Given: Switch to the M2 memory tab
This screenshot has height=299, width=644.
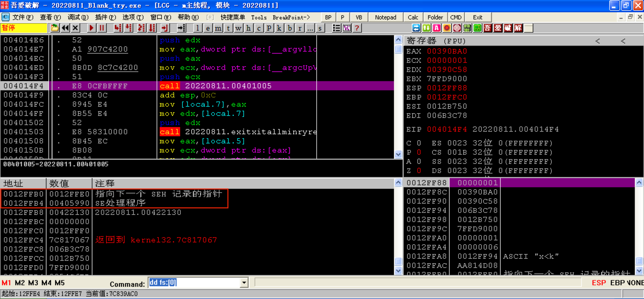Looking at the screenshot, I should point(20,283).
